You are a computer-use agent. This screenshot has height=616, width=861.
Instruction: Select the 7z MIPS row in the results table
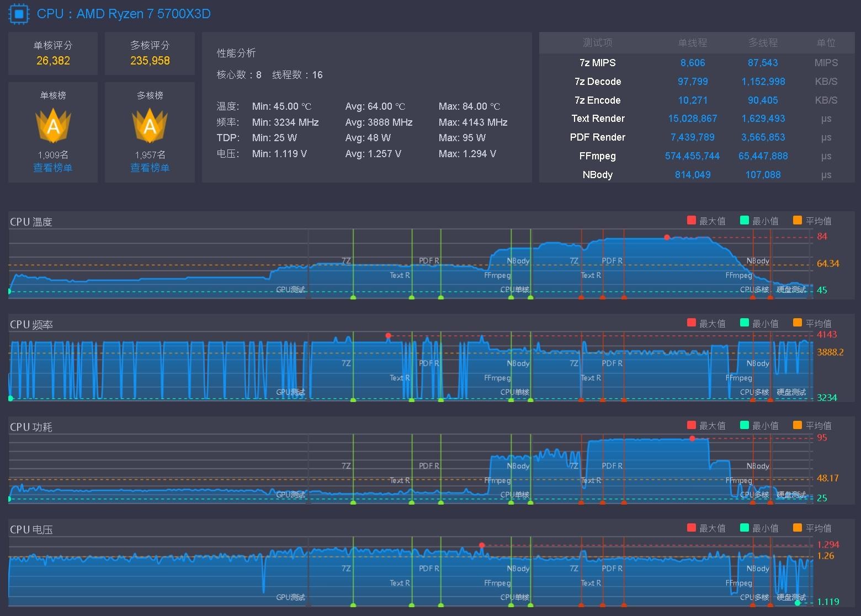coord(598,63)
